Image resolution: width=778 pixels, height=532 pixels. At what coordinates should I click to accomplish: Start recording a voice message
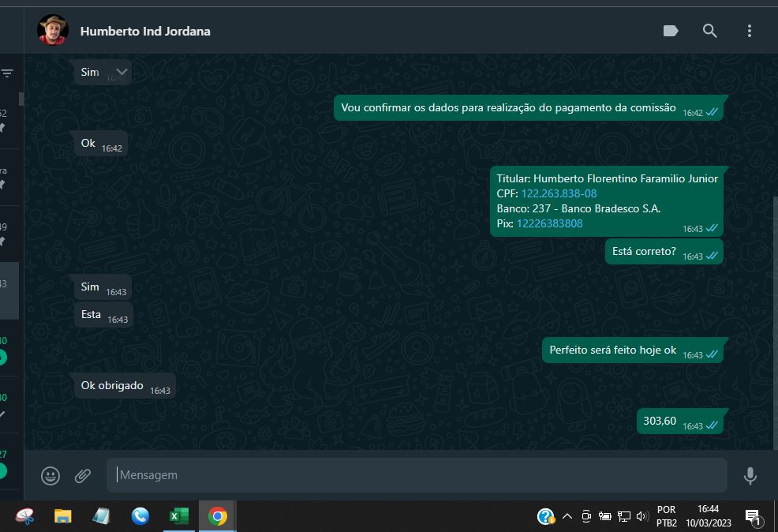(750, 475)
